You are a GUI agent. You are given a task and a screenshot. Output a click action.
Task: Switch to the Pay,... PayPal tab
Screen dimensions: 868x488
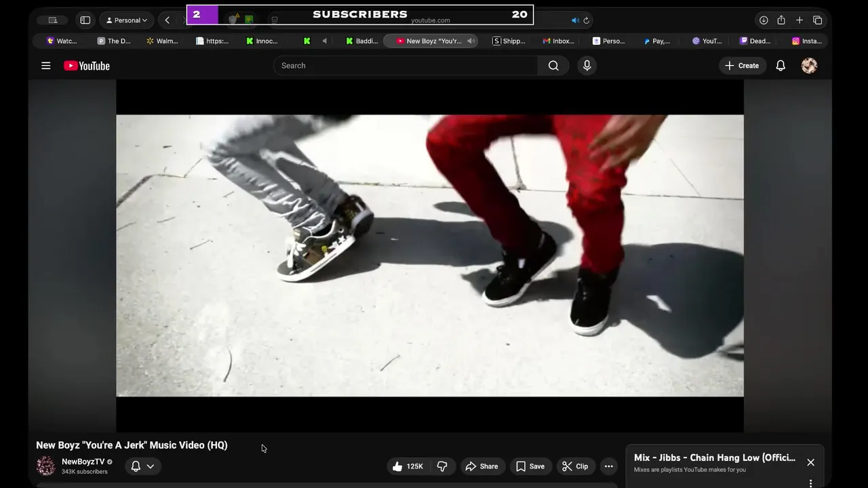click(657, 41)
